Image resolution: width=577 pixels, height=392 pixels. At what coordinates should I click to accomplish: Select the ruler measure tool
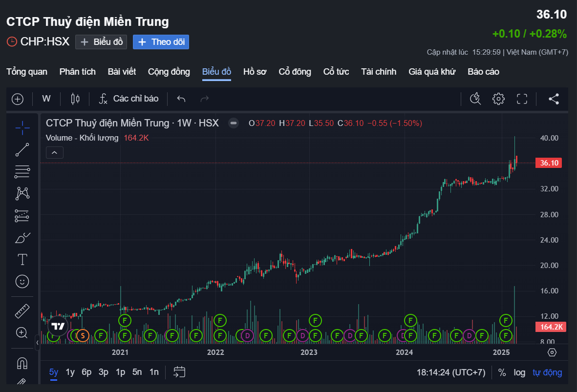pos(22,310)
